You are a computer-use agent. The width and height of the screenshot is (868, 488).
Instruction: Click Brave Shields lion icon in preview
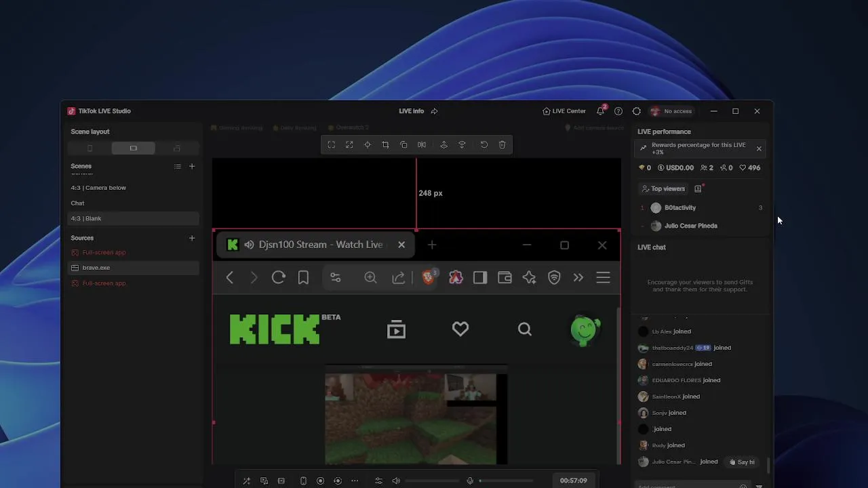(429, 277)
